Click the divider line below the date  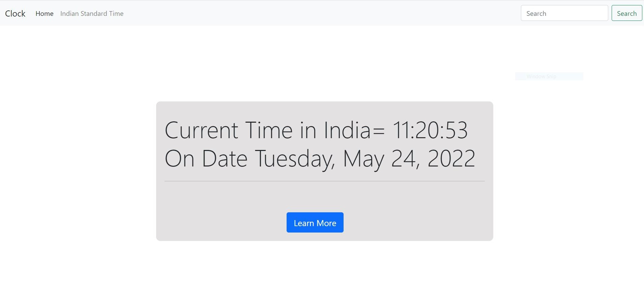(324, 181)
